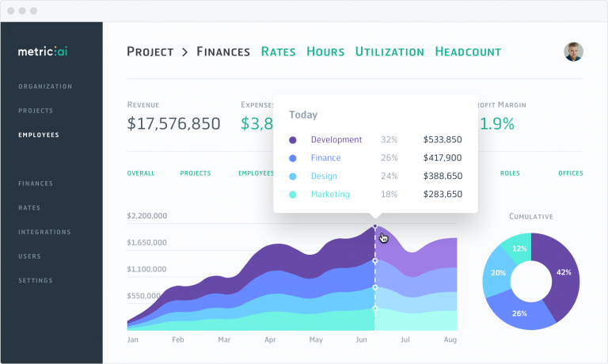Click the user profile avatar
This screenshot has height=364, width=608.
(573, 52)
